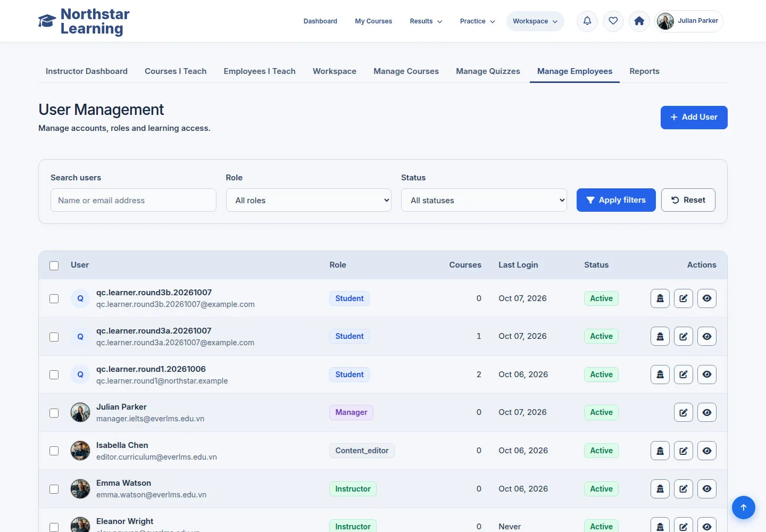Select the Isabella Chen row checkbox
The height and width of the screenshot is (532, 766).
[x=54, y=451]
